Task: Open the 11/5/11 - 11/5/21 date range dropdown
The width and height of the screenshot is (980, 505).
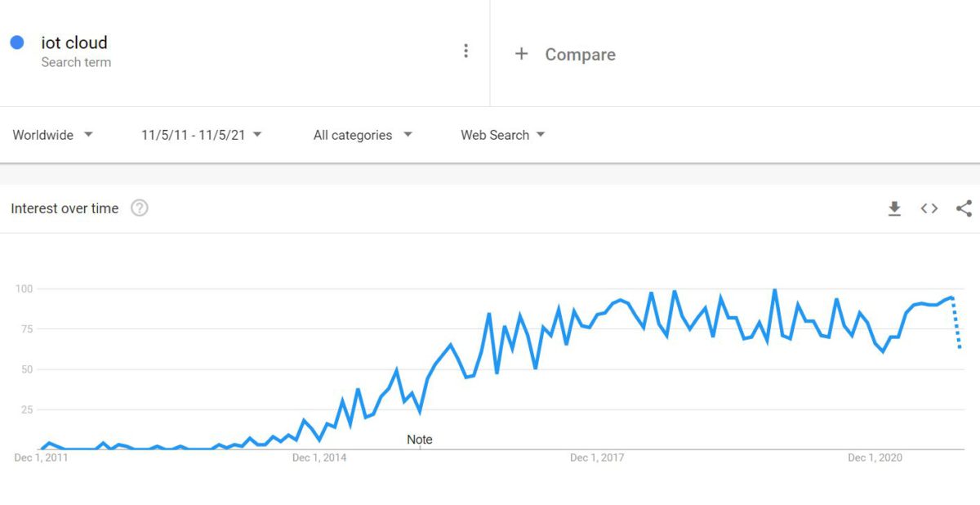Action: click(201, 135)
